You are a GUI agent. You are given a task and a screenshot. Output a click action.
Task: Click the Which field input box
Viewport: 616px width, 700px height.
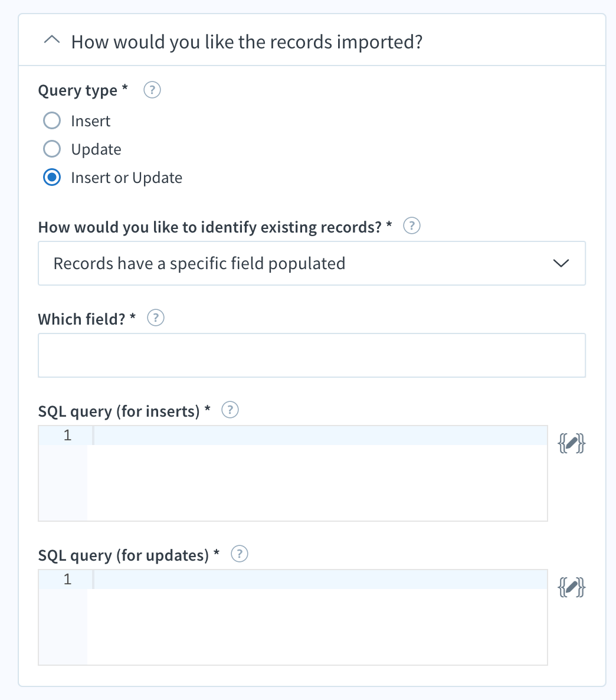point(312,355)
